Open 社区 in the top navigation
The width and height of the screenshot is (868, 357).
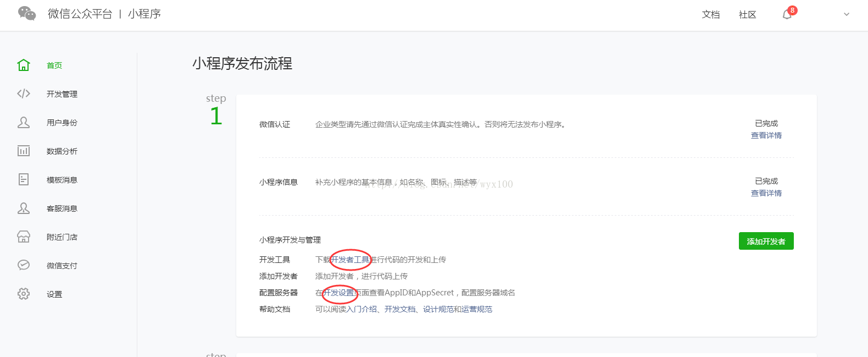747,15
